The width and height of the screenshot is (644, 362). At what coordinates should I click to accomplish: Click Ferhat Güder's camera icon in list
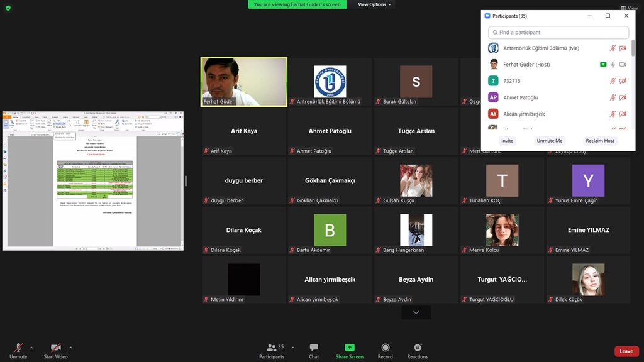[x=623, y=65]
